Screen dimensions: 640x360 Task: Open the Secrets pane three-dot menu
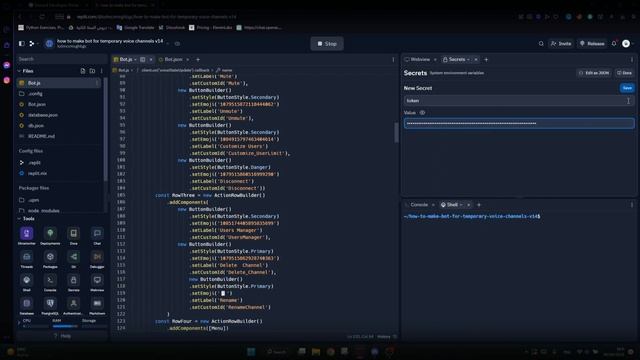coord(631,60)
